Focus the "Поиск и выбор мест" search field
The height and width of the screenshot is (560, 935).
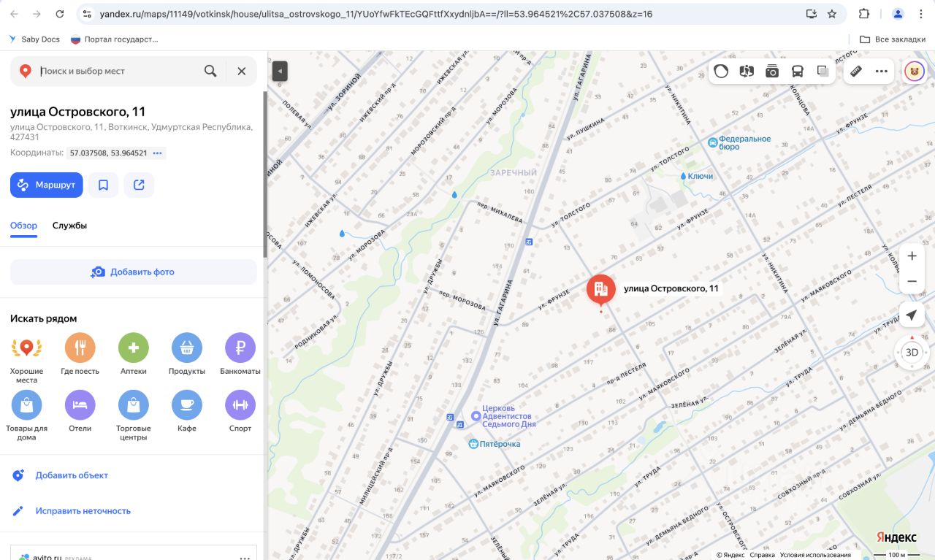pos(117,71)
